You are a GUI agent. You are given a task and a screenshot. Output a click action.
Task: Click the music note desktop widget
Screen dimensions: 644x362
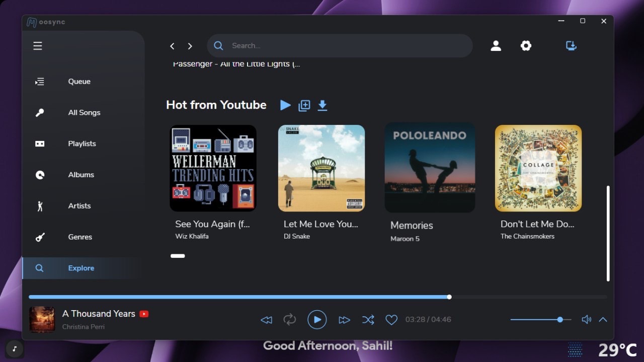15,349
